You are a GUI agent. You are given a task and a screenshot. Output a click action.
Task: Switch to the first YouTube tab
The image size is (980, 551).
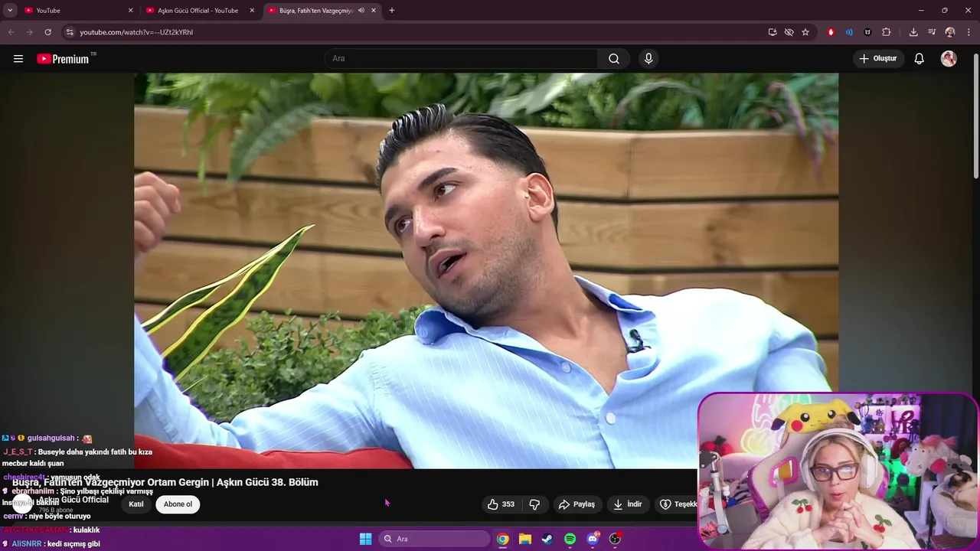point(77,11)
